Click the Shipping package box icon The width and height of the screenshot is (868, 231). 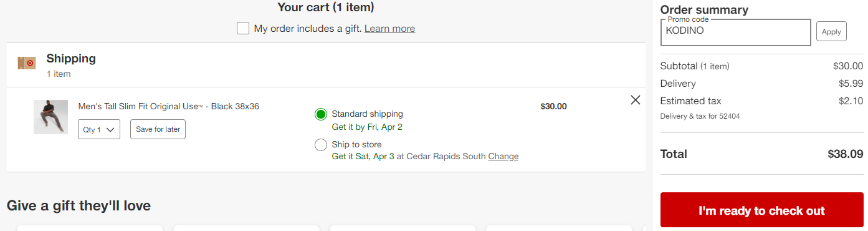click(x=27, y=63)
